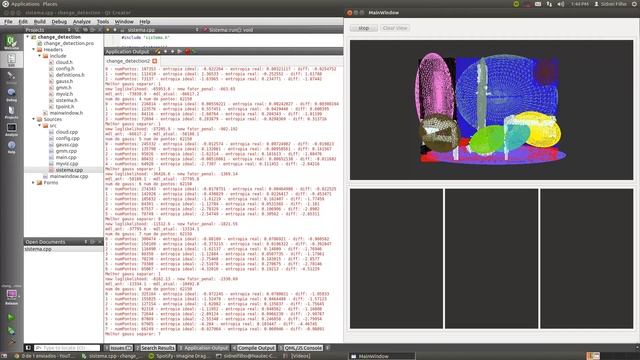Open definitions.h in project tree

coord(70,75)
